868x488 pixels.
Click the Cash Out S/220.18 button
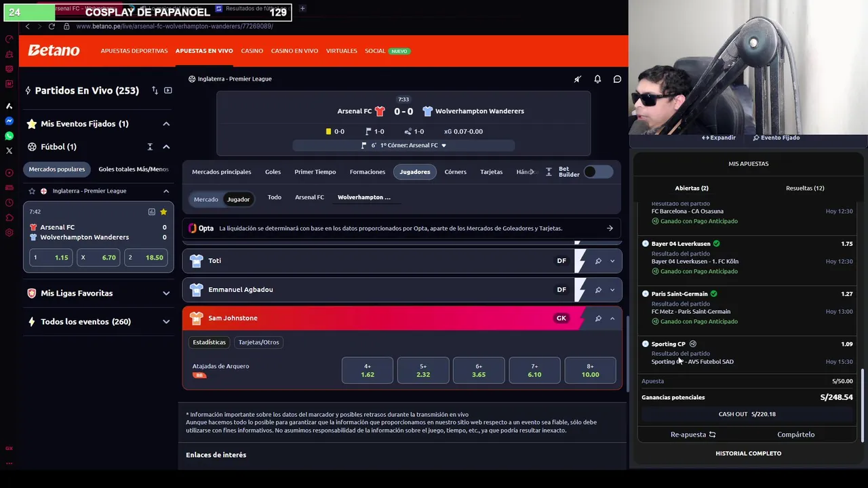coord(747,414)
